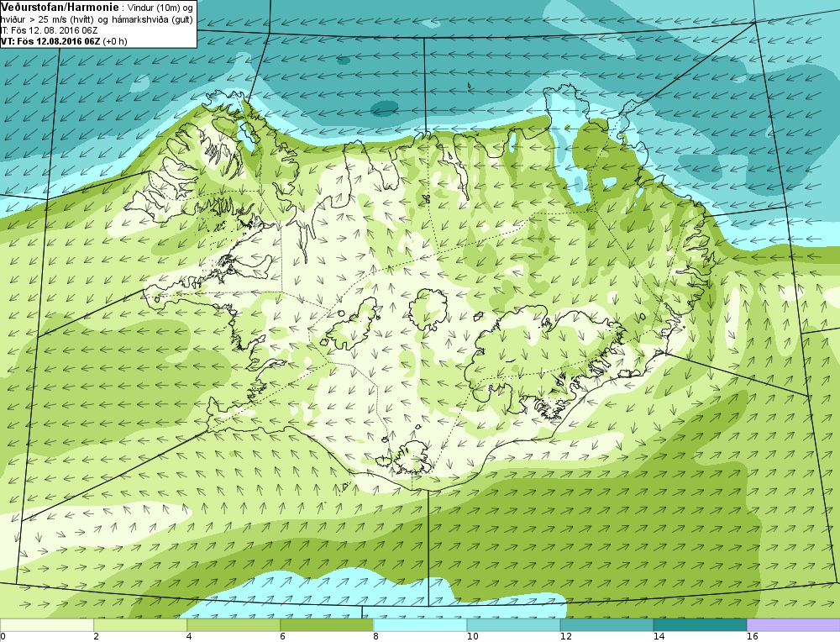840x642 pixels.
Task: Click the 12–14 m/s teal legend swatch
Action: 606,625
